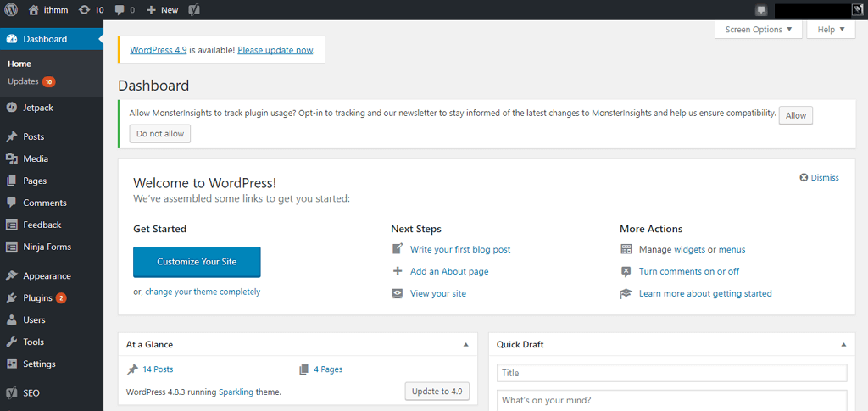Click the screen icon beside View your site
The width and height of the screenshot is (868, 411).
click(x=397, y=294)
